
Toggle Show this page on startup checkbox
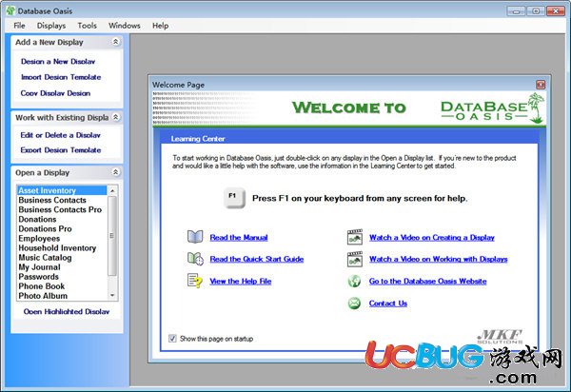172,339
